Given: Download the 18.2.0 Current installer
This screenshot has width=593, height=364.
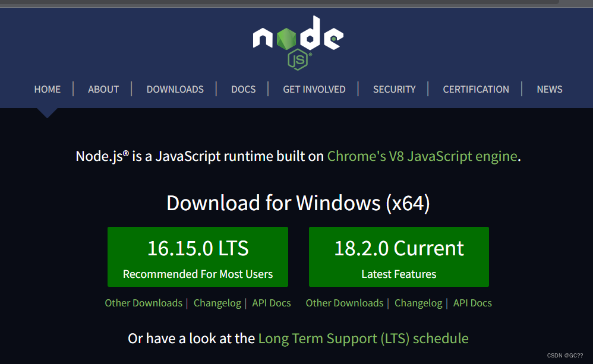Looking at the screenshot, I should point(399,257).
